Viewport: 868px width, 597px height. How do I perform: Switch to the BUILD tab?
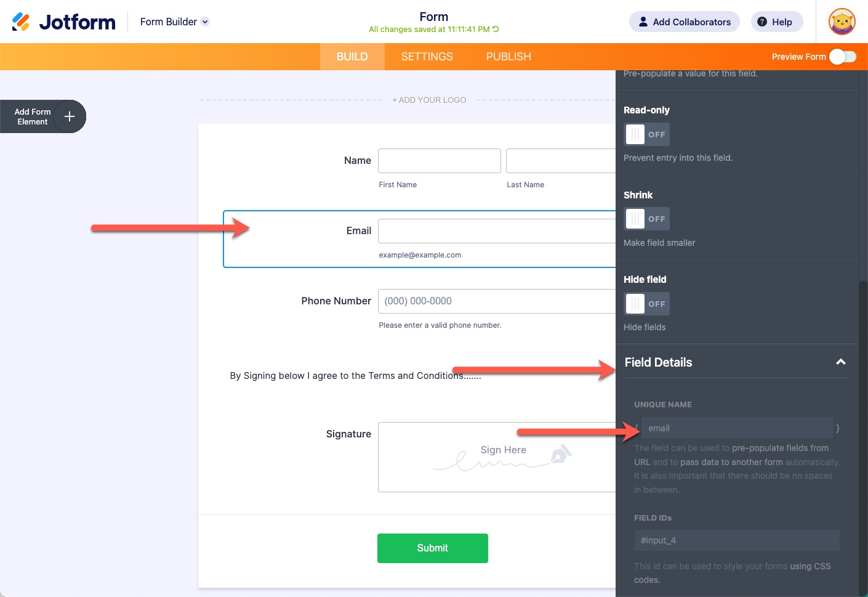point(352,57)
